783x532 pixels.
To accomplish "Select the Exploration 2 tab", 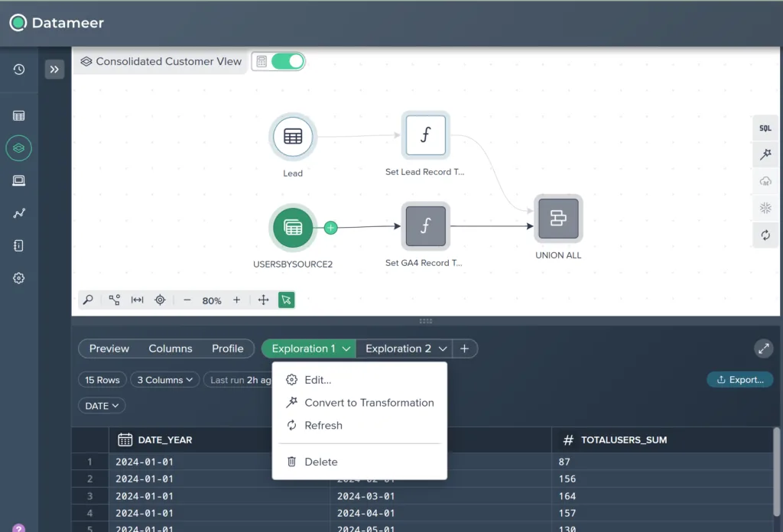I will tap(398, 349).
